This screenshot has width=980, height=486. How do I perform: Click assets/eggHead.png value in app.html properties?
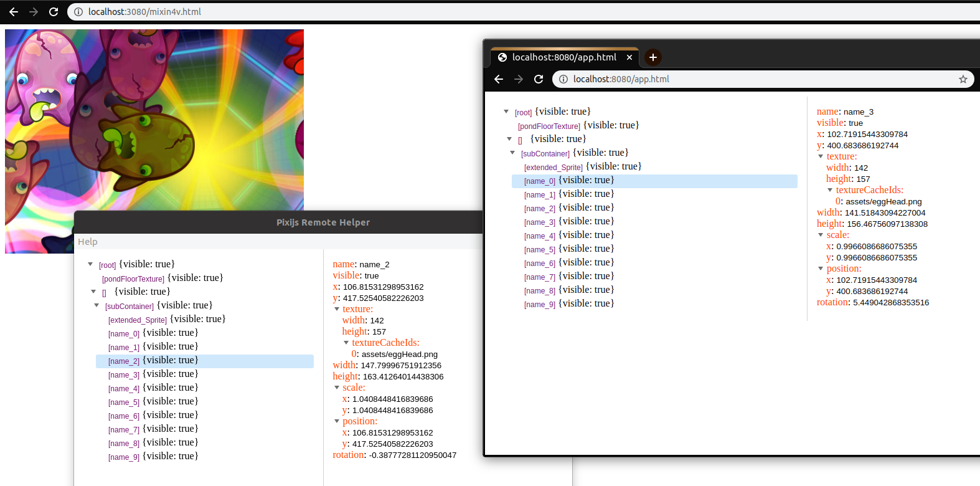coord(883,202)
